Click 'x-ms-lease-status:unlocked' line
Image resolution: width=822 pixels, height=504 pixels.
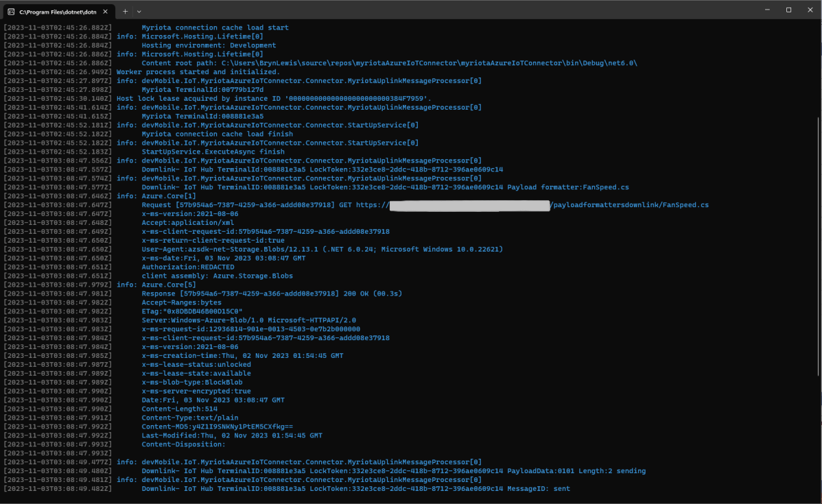point(196,365)
